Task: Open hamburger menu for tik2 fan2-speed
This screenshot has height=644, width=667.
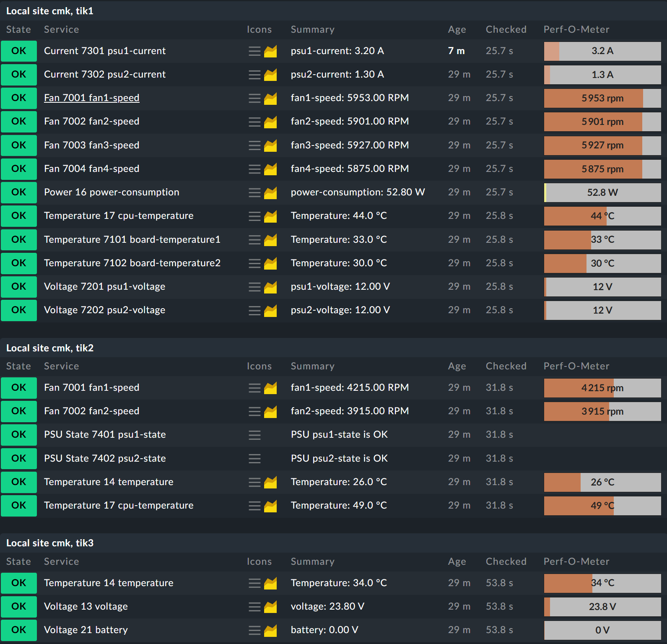Action: (254, 412)
